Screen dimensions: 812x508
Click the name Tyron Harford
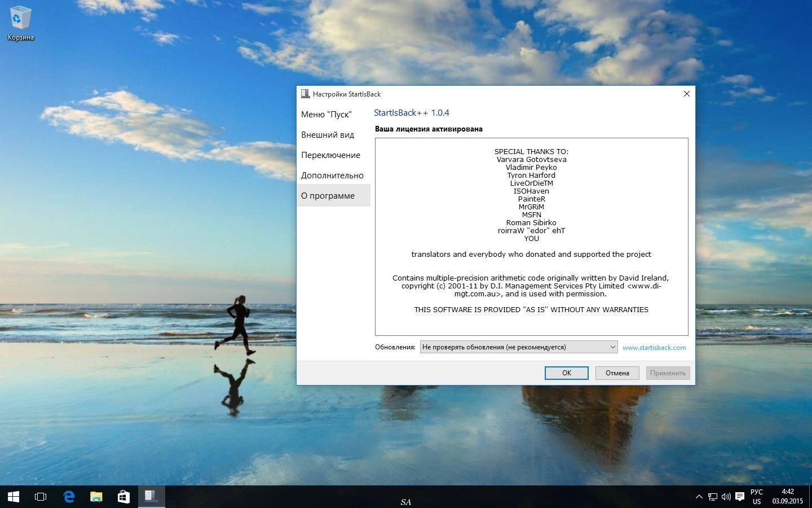531,175
